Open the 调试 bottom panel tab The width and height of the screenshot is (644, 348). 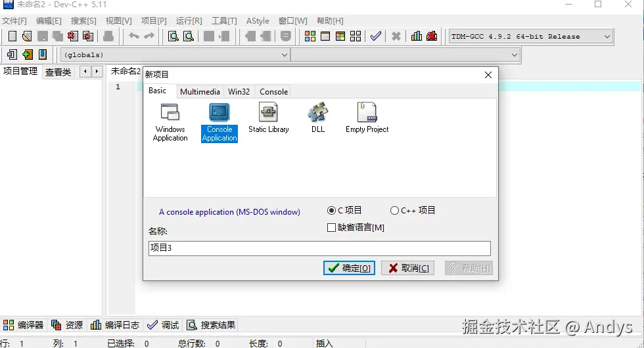click(x=163, y=325)
